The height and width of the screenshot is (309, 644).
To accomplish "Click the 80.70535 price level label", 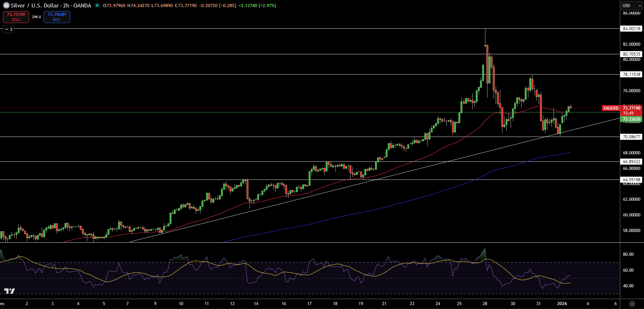I will click(x=632, y=54).
